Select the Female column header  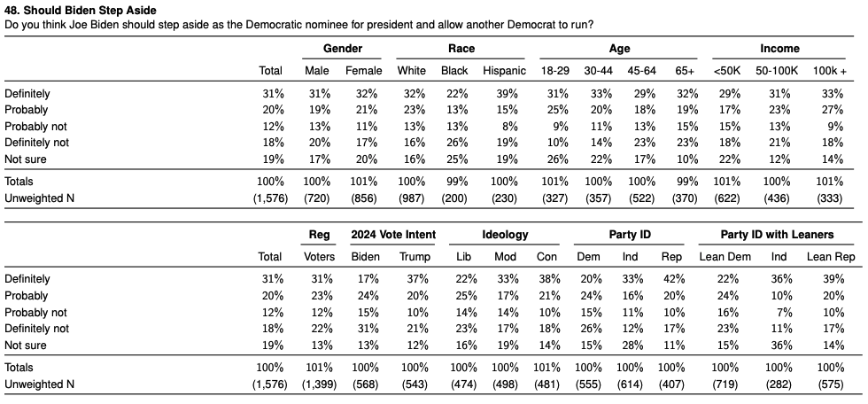click(x=363, y=71)
